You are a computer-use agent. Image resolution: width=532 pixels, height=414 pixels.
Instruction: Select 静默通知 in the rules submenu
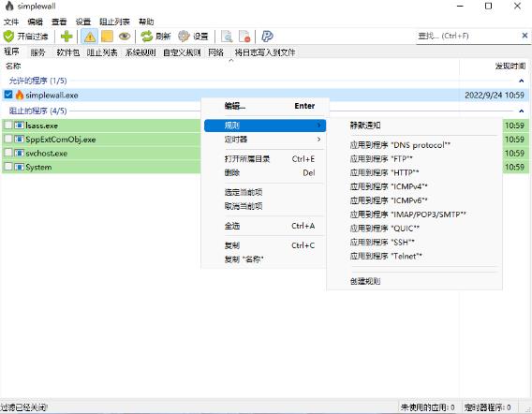click(415, 126)
